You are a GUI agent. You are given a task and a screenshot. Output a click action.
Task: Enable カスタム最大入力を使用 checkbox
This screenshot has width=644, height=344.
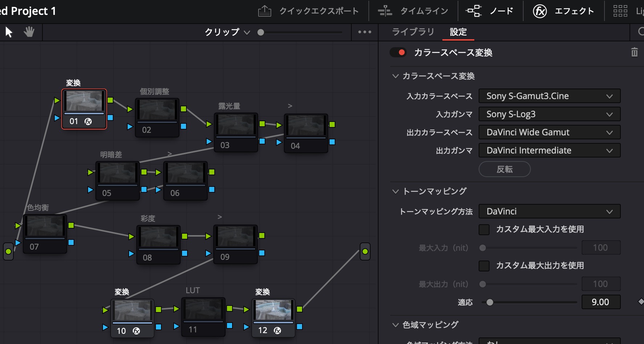pos(484,229)
